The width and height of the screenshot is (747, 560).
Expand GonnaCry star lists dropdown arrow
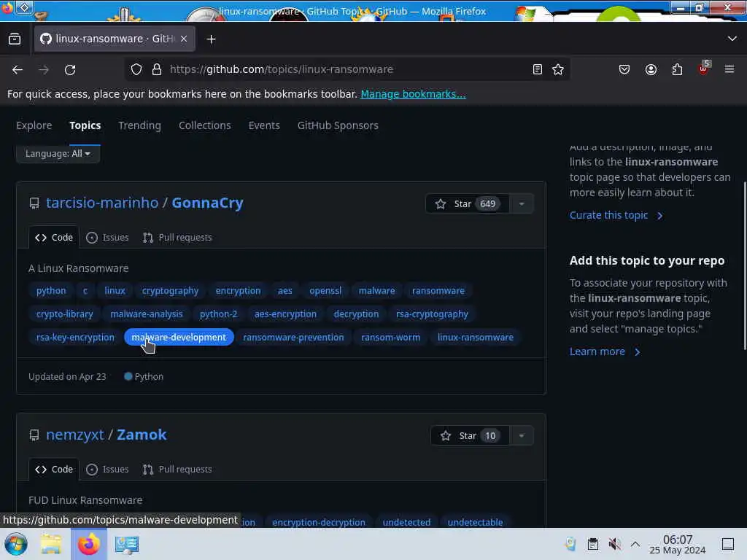point(522,204)
